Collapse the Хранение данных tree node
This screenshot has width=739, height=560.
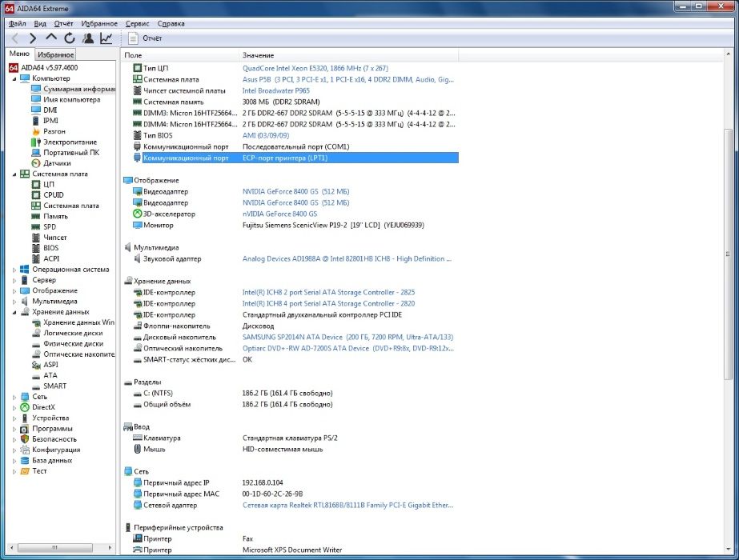coord(14,312)
